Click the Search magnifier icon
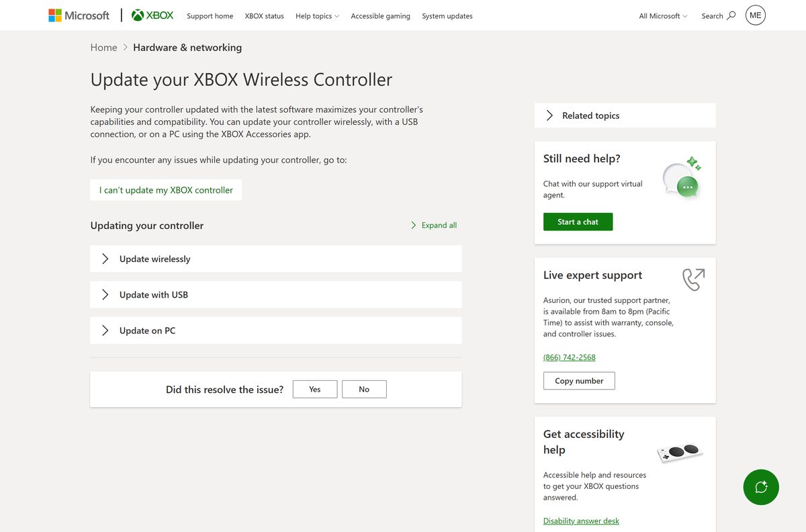Screen dimensions: 806x532 tap(731, 15)
